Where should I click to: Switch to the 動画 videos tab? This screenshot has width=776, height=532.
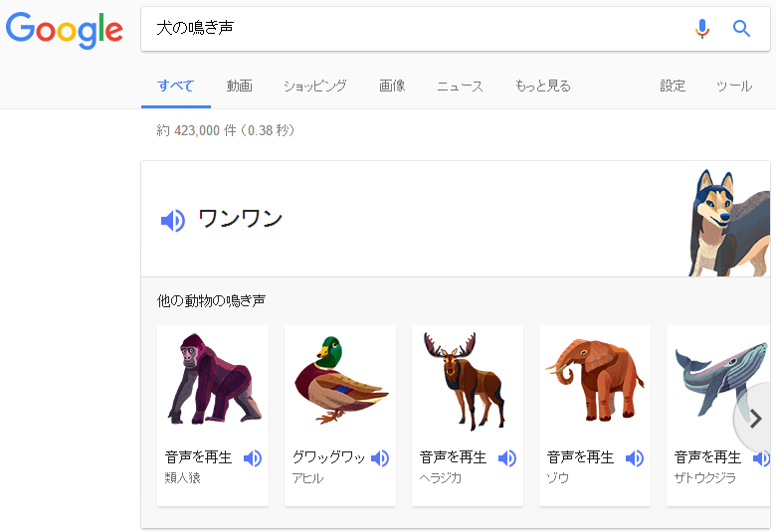[x=239, y=87]
